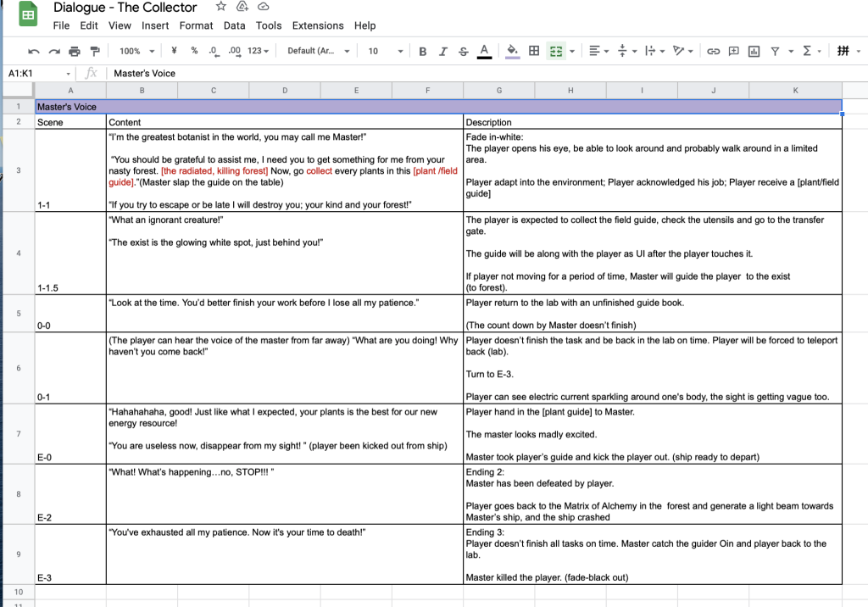Select column B header
868x607 pixels.
pyautogui.click(x=142, y=90)
